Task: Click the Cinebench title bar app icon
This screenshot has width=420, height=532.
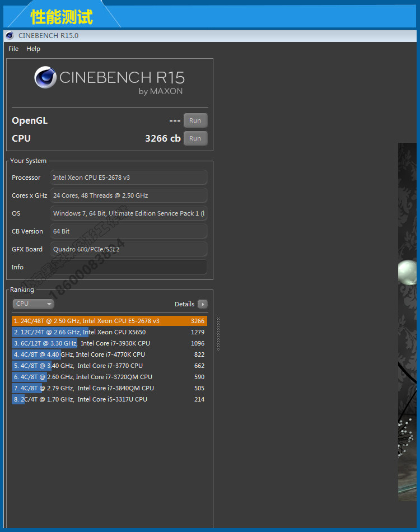Action: point(10,35)
